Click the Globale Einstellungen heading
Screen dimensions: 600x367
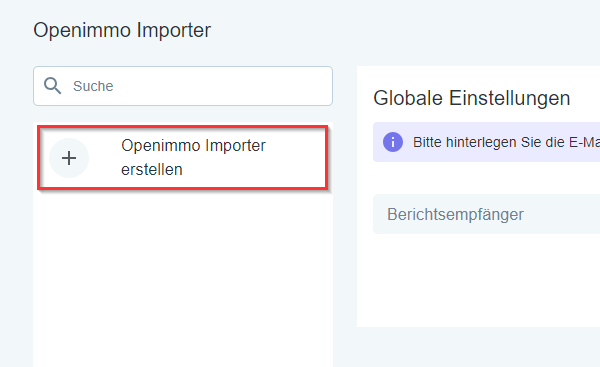point(471,98)
